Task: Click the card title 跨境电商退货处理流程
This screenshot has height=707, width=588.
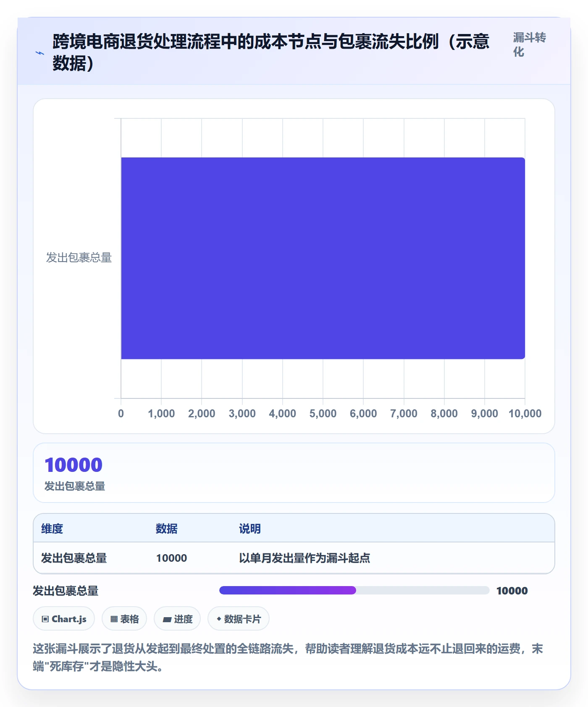Action: pos(271,52)
